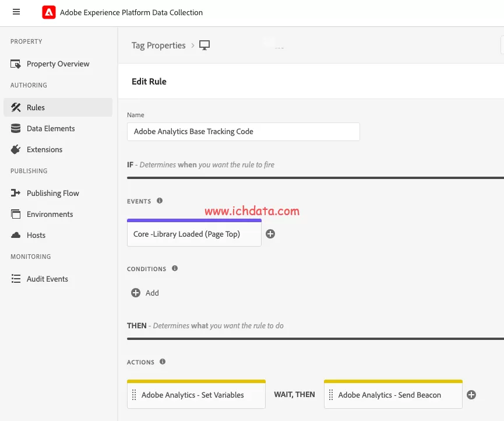Click the Property Overview icon
The height and width of the screenshot is (421, 504).
click(x=15, y=64)
